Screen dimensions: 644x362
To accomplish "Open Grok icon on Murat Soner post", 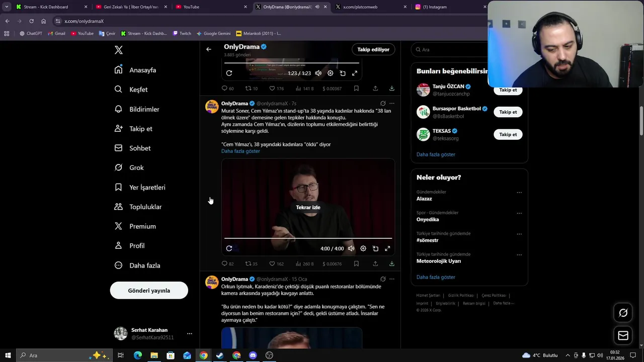I will [383, 104].
